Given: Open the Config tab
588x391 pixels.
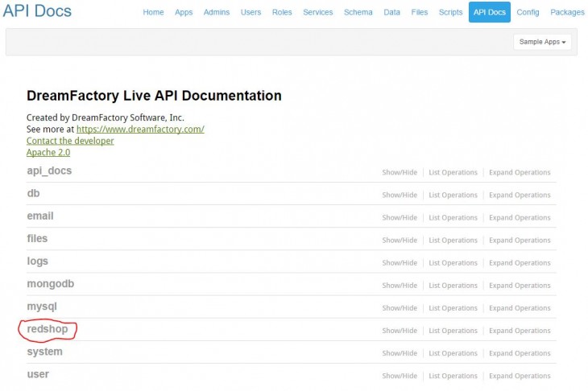Looking at the screenshot, I should coord(528,13).
